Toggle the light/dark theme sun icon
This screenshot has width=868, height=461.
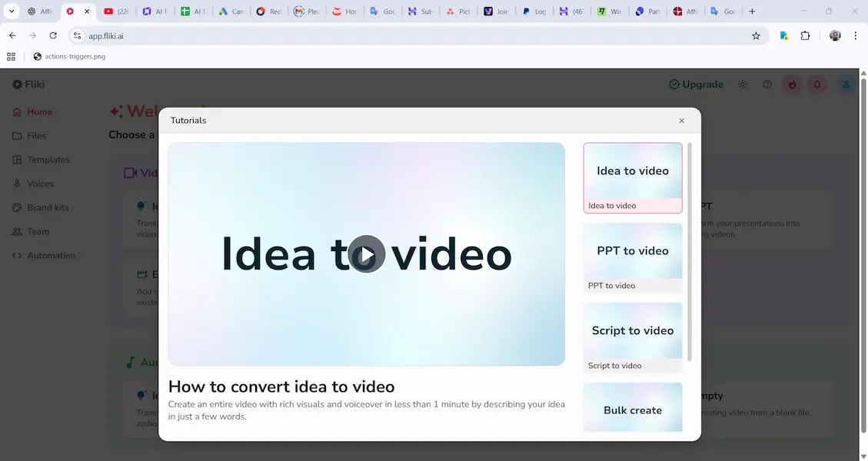point(742,85)
